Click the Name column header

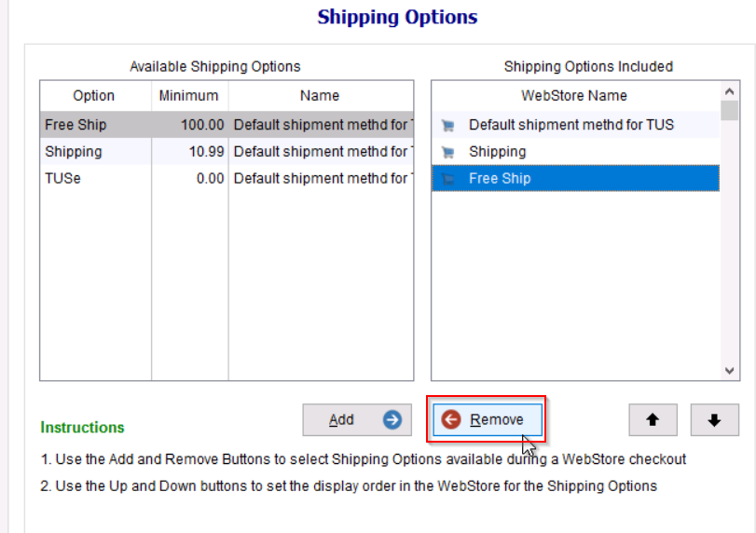tap(320, 96)
